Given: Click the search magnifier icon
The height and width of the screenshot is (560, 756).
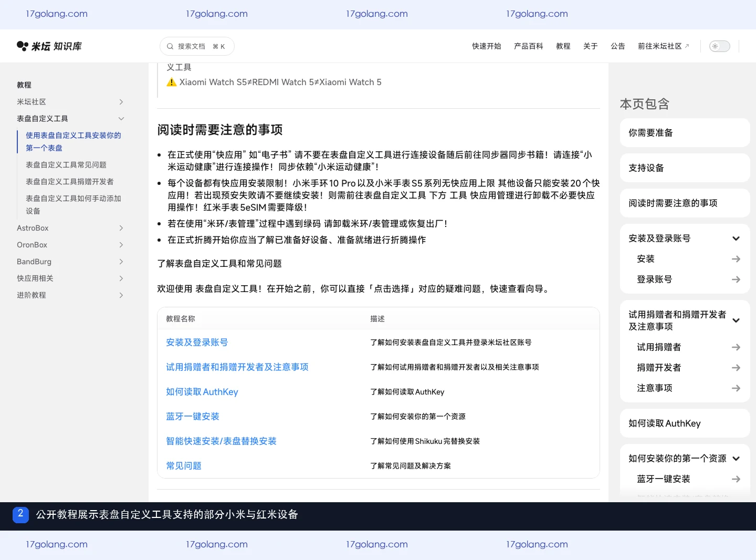Looking at the screenshot, I should 170,46.
